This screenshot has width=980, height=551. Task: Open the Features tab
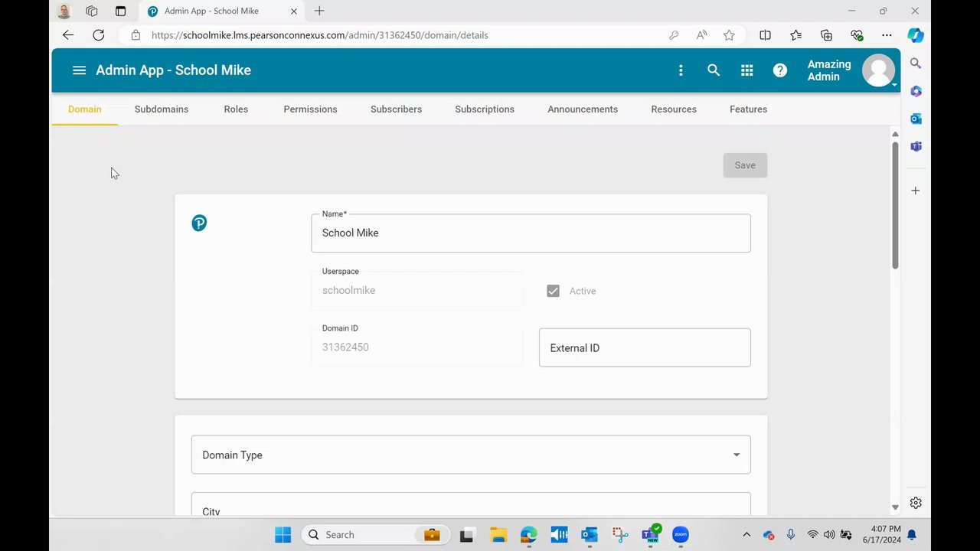click(x=748, y=109)
